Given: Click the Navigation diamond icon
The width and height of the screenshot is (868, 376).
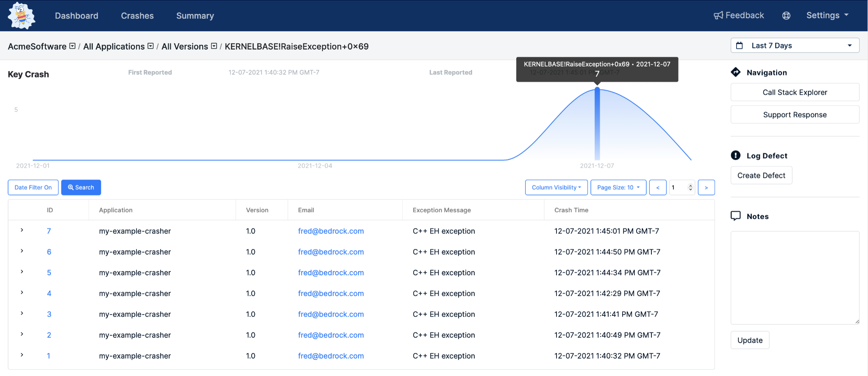Looking at the screenshot, I should coord(736,72).
